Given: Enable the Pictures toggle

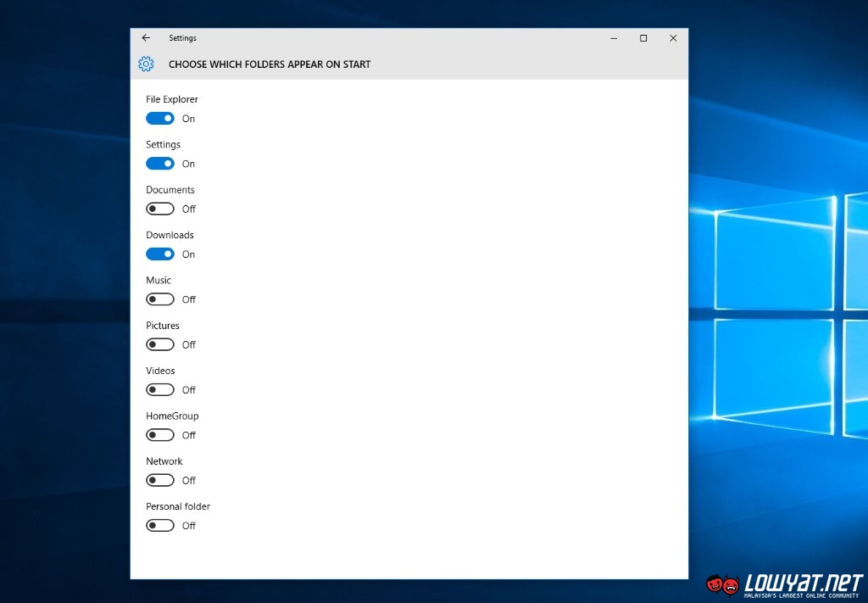Looking at the screenshot, I should click(160, 344).
